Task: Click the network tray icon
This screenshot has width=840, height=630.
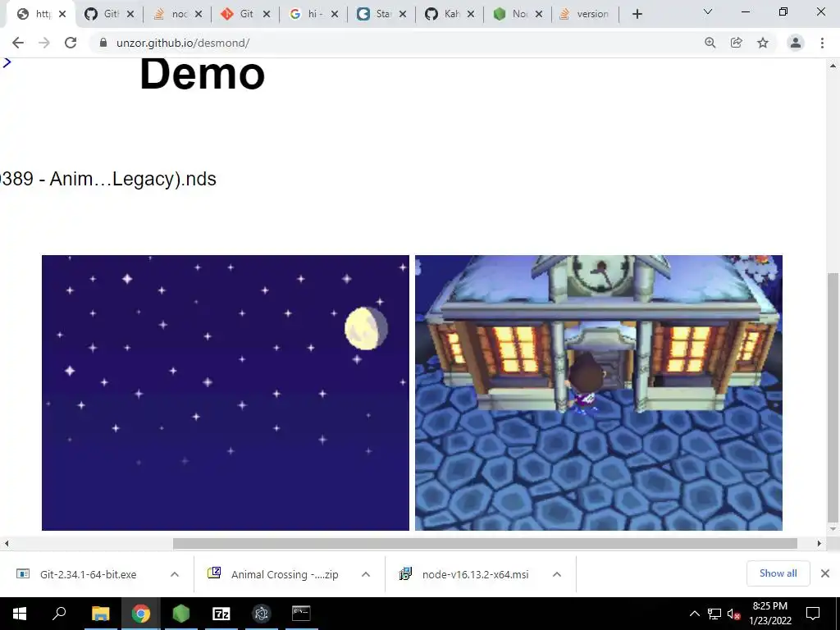Action: (714, 614)
